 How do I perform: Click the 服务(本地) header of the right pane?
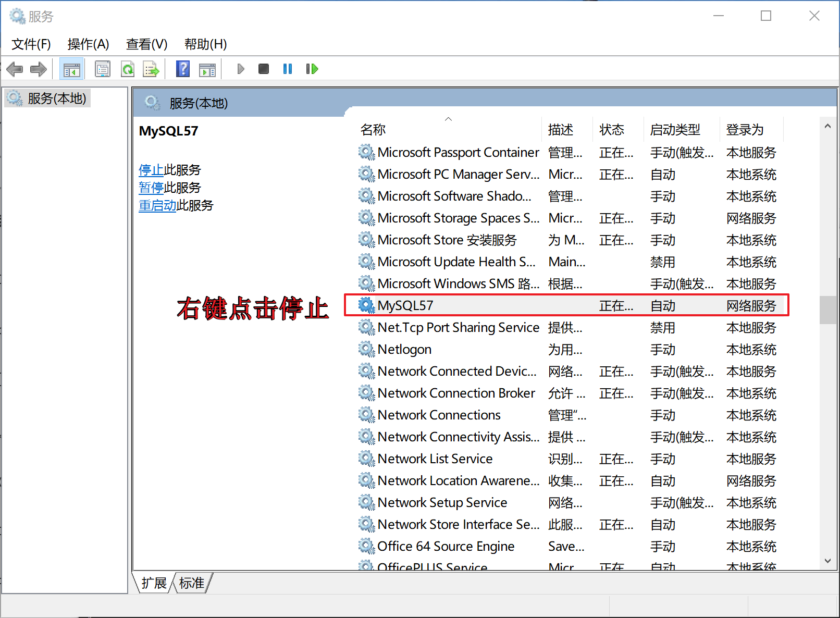click(199, 103)
